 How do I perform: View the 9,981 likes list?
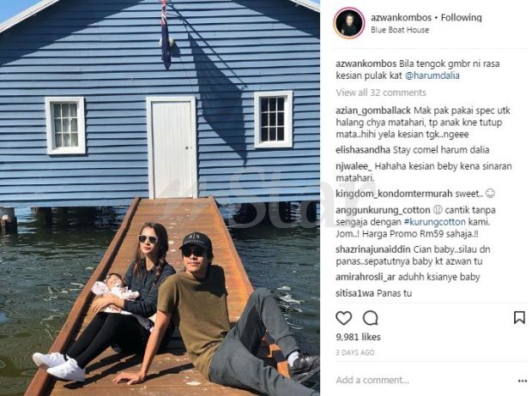click(x=358, y=337)
